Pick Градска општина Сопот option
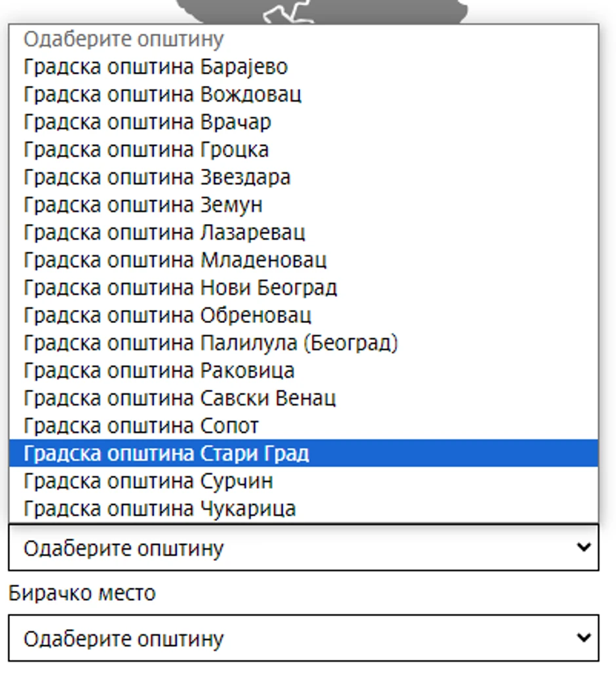Viewport: 616px width, 686px height. click(142, 426)
